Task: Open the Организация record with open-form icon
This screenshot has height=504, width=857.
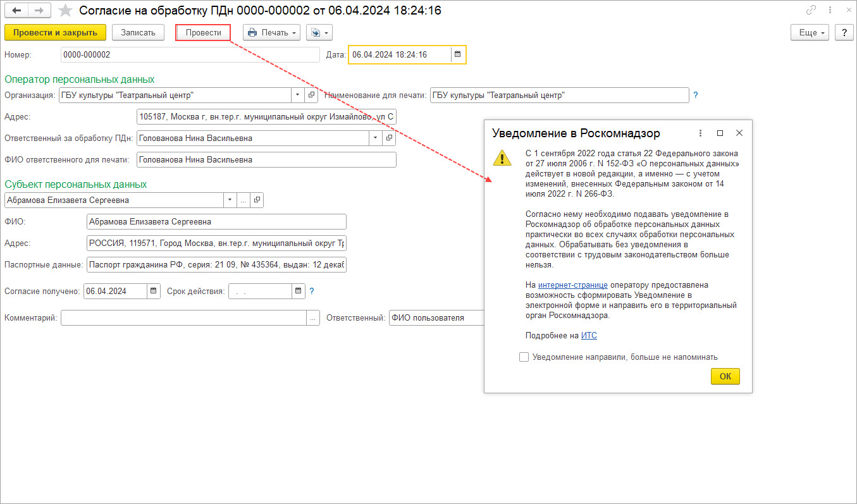Action: click(311, 95)
